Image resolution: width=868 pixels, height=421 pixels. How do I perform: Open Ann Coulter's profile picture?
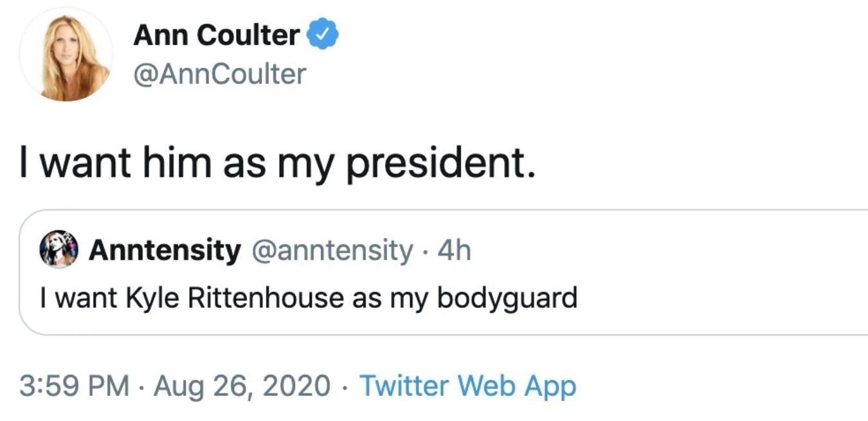tap(66, 56)
